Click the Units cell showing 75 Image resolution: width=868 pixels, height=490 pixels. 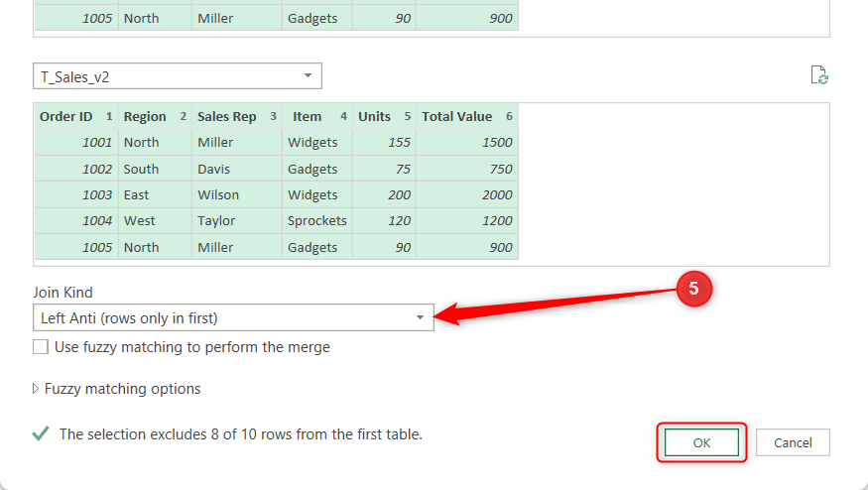384,169
